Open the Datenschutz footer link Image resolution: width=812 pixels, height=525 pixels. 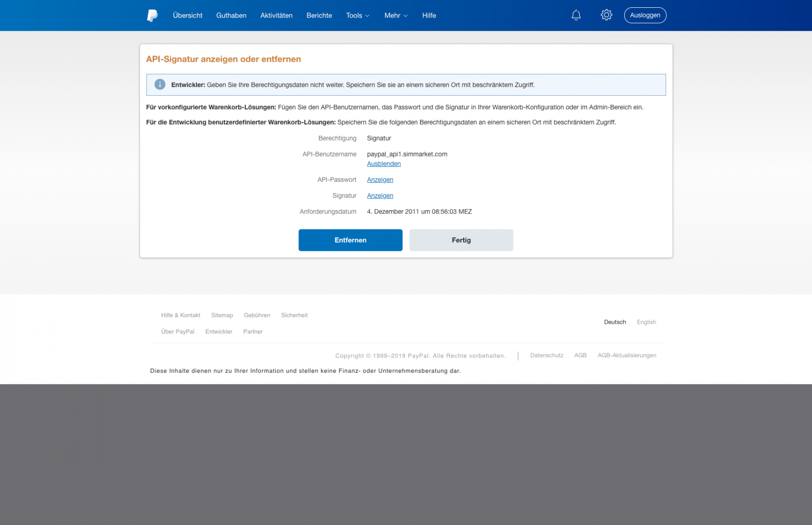pos(546,355)
